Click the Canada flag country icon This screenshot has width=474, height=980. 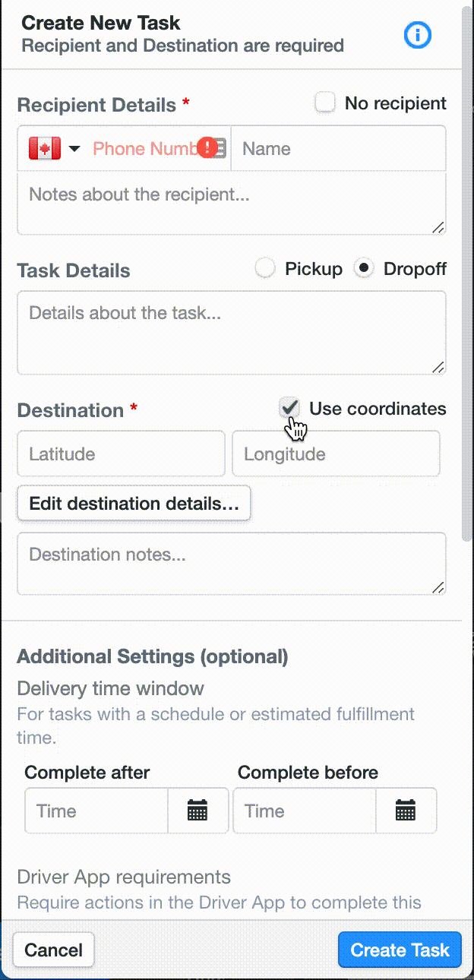tap(45, 148)
